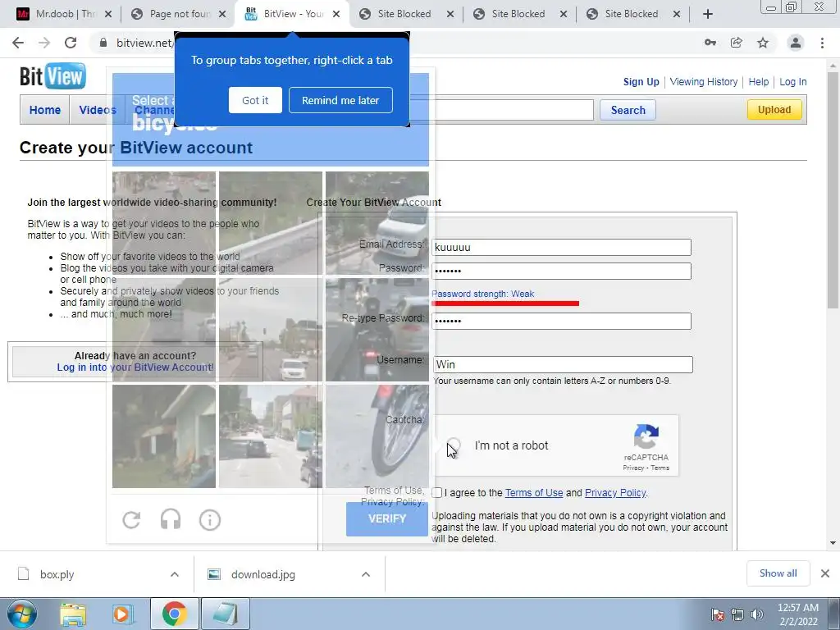Click the padlock site info icon
Viewport: 840px width, 630px height.
(x=103, y=43)
